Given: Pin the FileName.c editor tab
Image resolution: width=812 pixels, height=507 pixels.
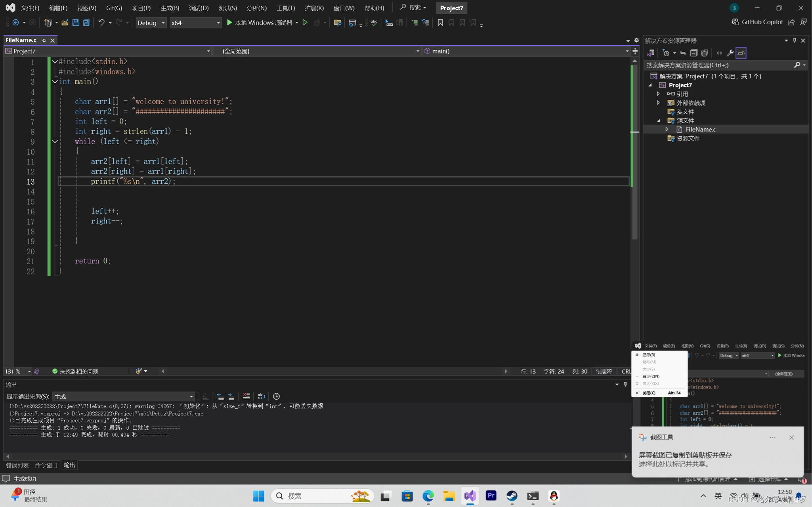Looking at the screenshot, I should (x=44, y=40).
